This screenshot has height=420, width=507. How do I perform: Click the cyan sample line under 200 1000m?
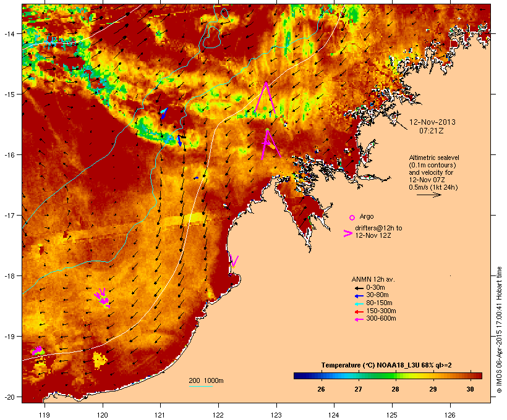(x=200, y=386)
